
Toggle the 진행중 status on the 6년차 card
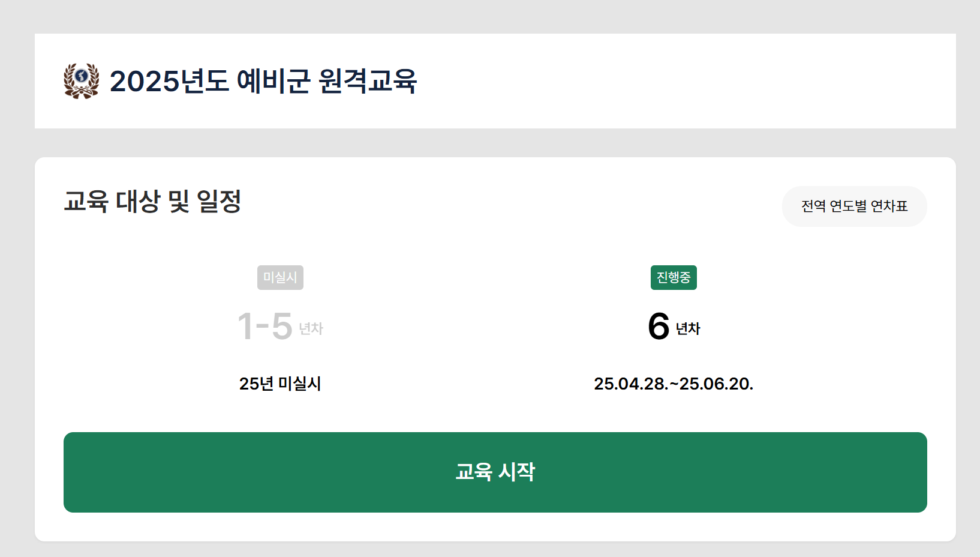click(x=674, y=277)
